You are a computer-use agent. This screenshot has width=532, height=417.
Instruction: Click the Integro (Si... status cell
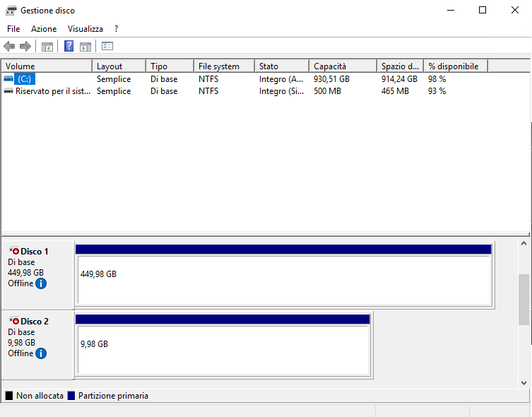(x=281, y=91)
